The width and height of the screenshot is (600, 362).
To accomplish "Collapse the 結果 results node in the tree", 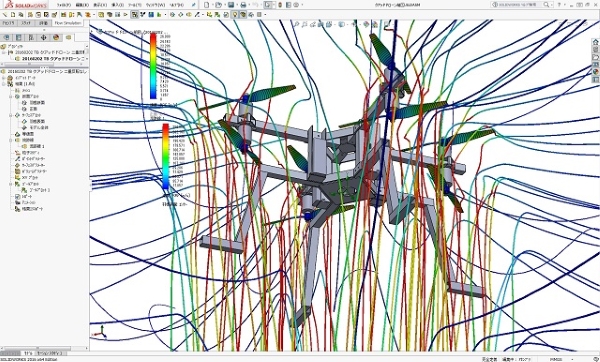I will point(4,84).
